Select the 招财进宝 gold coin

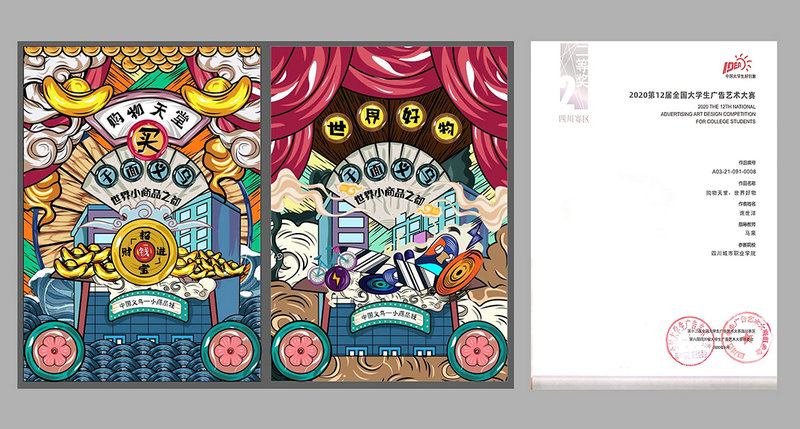145,252
